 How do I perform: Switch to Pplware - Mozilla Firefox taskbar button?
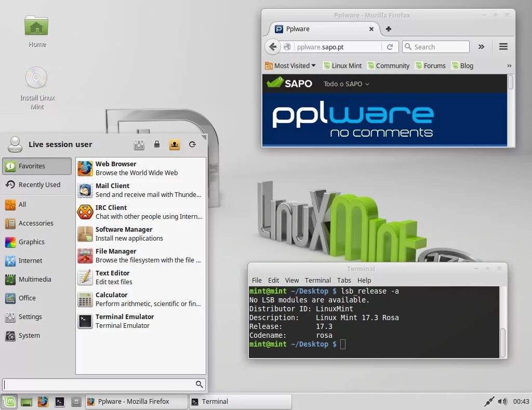point(137,402)
